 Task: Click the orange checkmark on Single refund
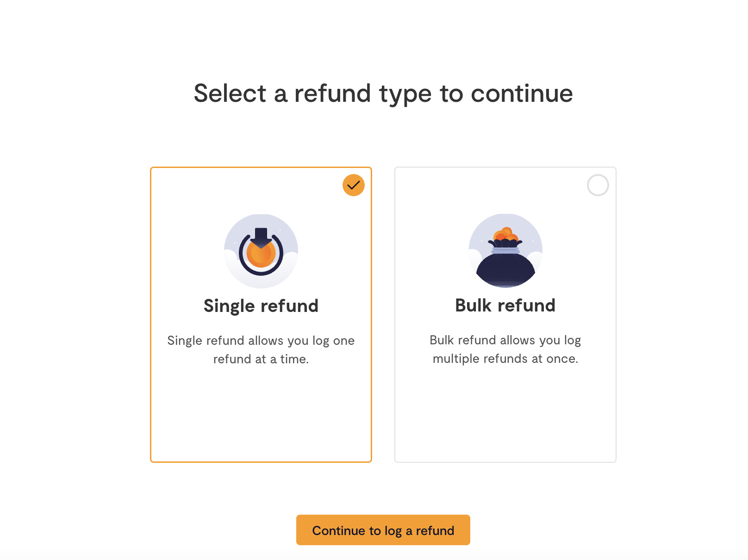click(x=354, y=185)
